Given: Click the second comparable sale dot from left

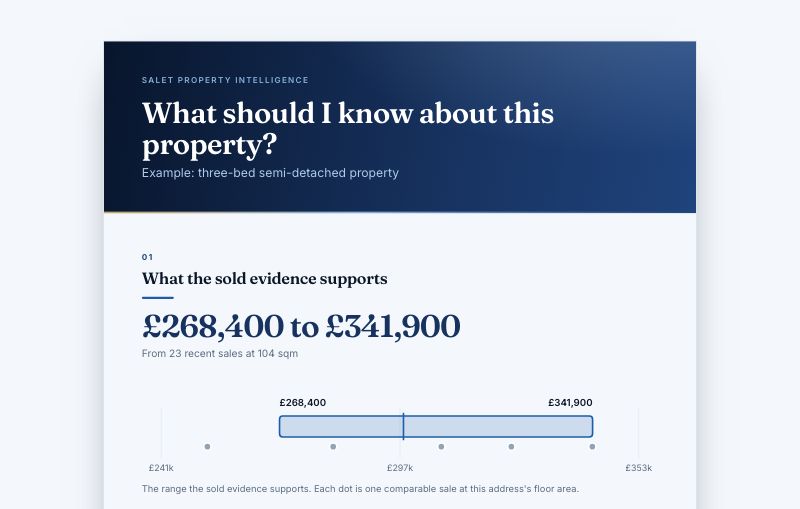Looking at the screenshot, I should point(333,446).
